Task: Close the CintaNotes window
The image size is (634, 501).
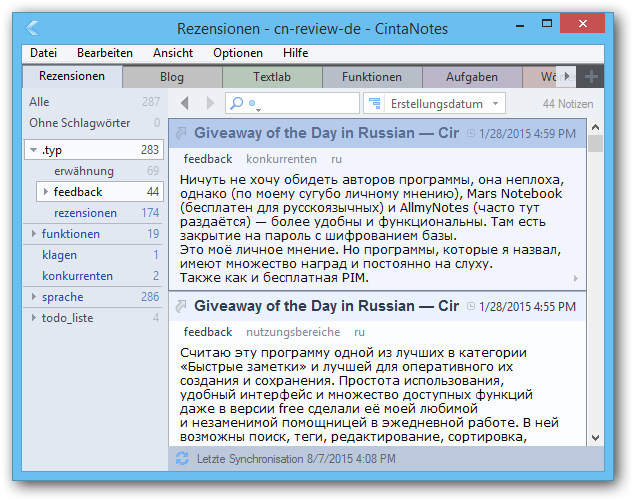Action: click(x=582, y=23)
